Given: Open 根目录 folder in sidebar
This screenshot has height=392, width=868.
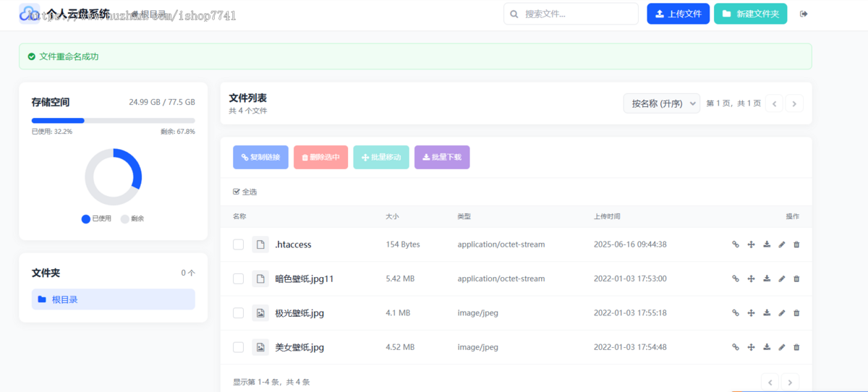Looking at the screenshot, I should [114, 299].
